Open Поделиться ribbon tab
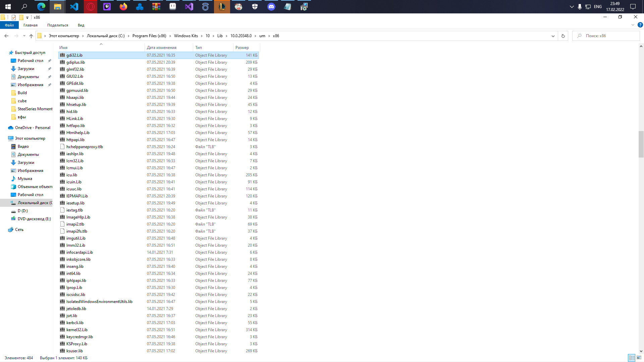 (58, 25)
